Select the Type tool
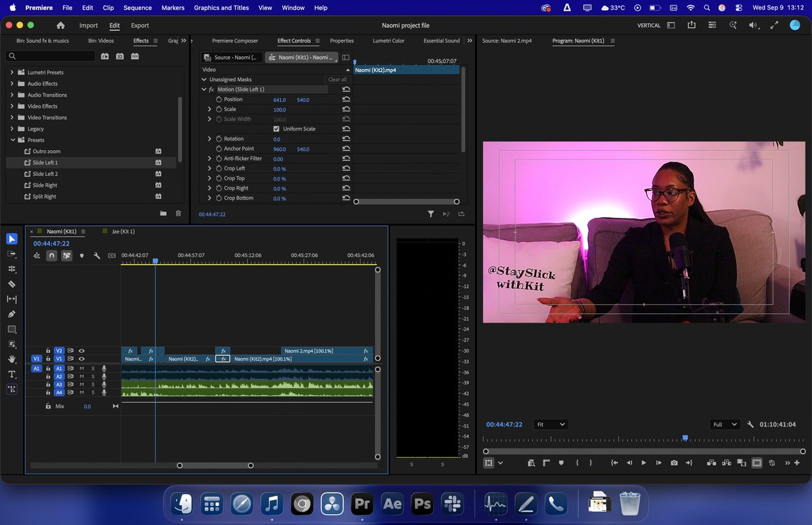 coord(12,374)
